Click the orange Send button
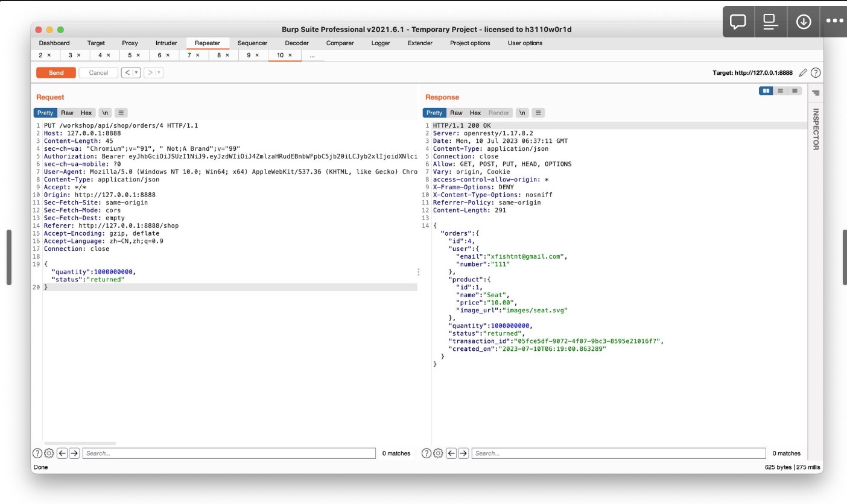This screenshot has width=847, height=504. [56, 73]
